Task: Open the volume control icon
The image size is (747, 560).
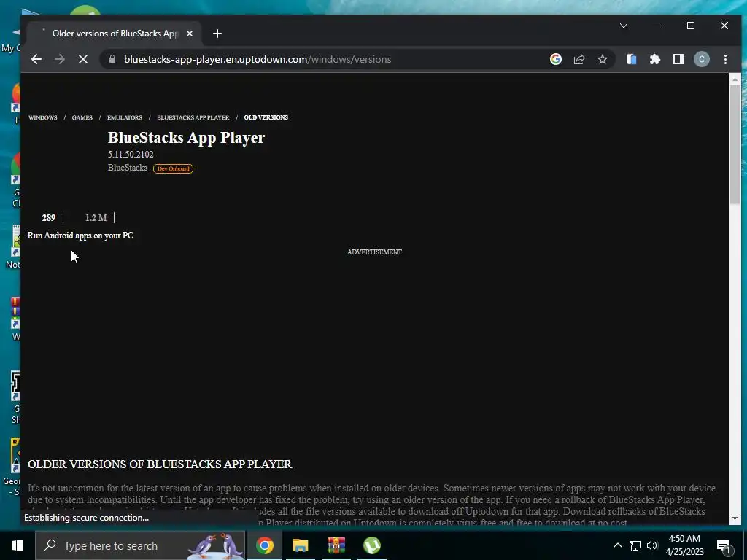Action: click(652, 545)
